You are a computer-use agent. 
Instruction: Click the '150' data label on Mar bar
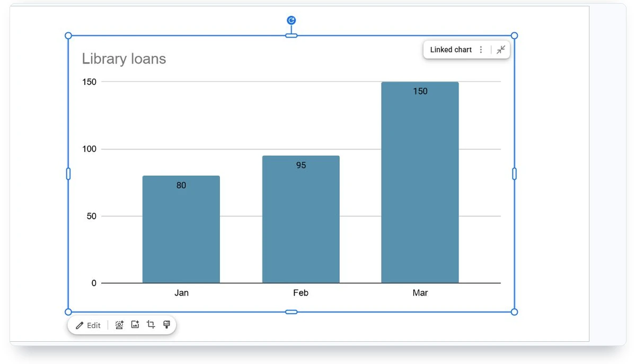point(420,91)
